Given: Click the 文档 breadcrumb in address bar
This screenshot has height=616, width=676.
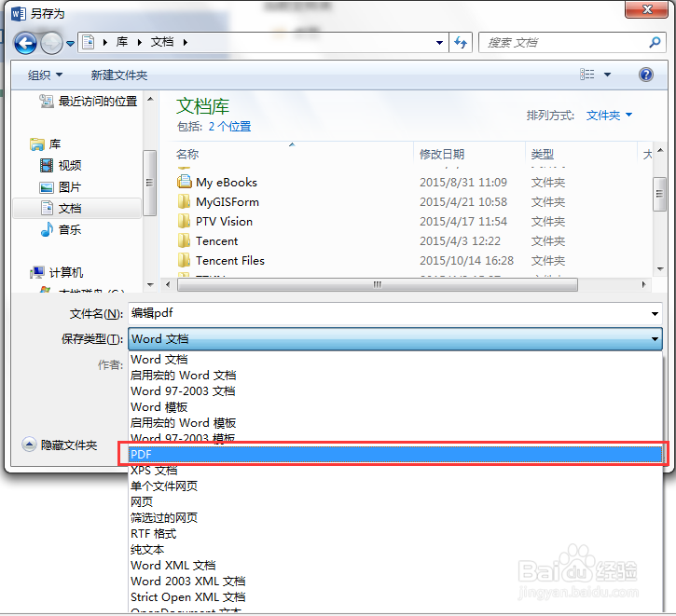Looking at the screenshot, I should tap(162, 42).
